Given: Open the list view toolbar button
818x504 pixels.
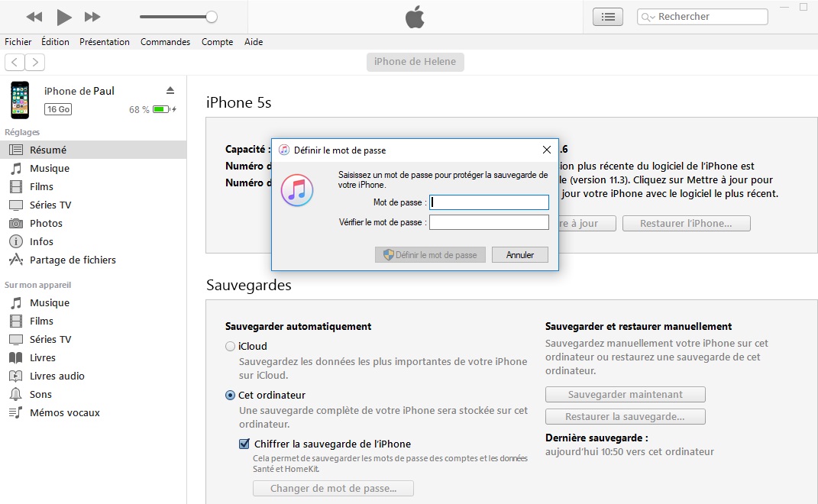Looking at the screenshot, I should 608,17.
